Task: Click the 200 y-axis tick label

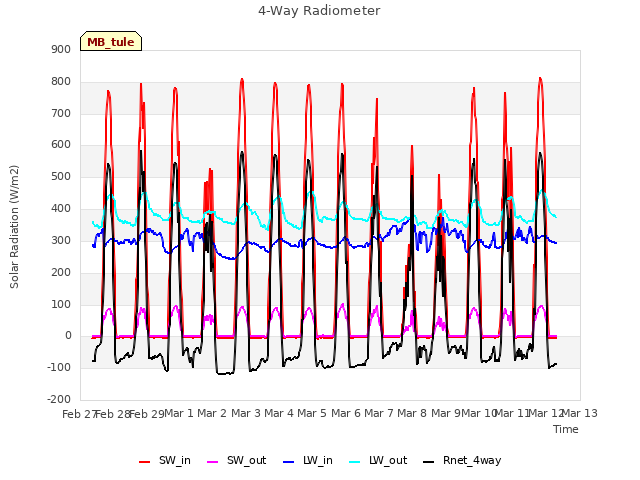Action: pyautogui.click(x=61, y=272)
